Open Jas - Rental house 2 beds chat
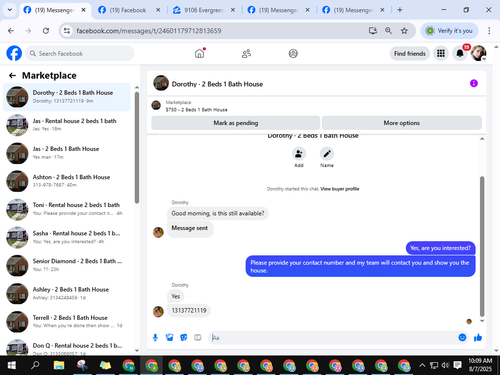 [x=67, y=125]
